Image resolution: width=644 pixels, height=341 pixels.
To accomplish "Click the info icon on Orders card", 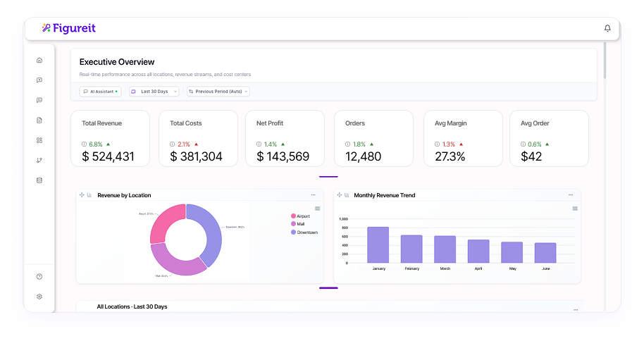I will point(348,144).
